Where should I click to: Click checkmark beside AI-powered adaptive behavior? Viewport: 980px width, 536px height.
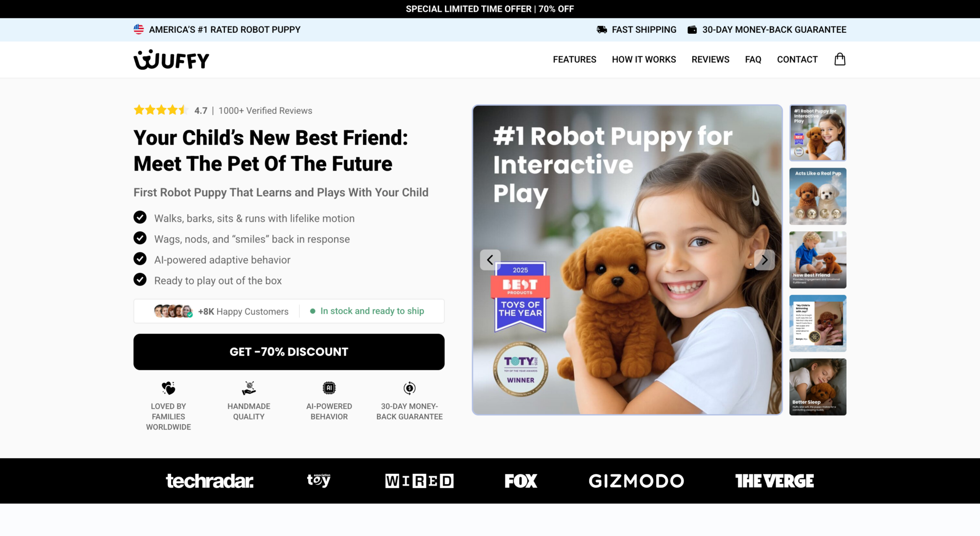(140, 259)
